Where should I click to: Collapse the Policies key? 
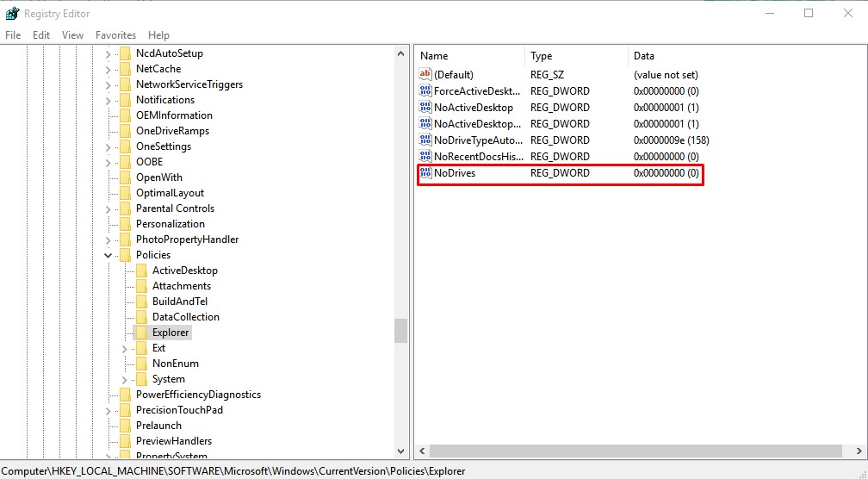108,255
